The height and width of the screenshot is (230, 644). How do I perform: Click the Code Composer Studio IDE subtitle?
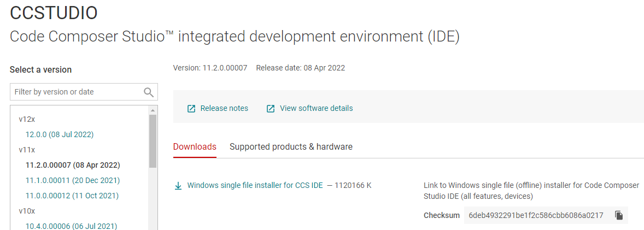pos(235,37)
